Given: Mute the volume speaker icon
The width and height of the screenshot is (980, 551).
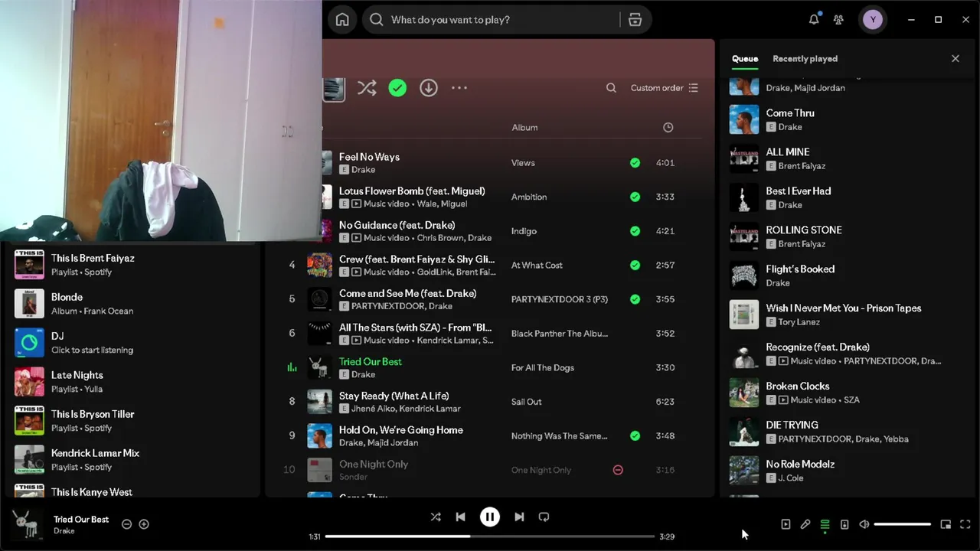Looking at the screenshot, I should pos(864,524).
